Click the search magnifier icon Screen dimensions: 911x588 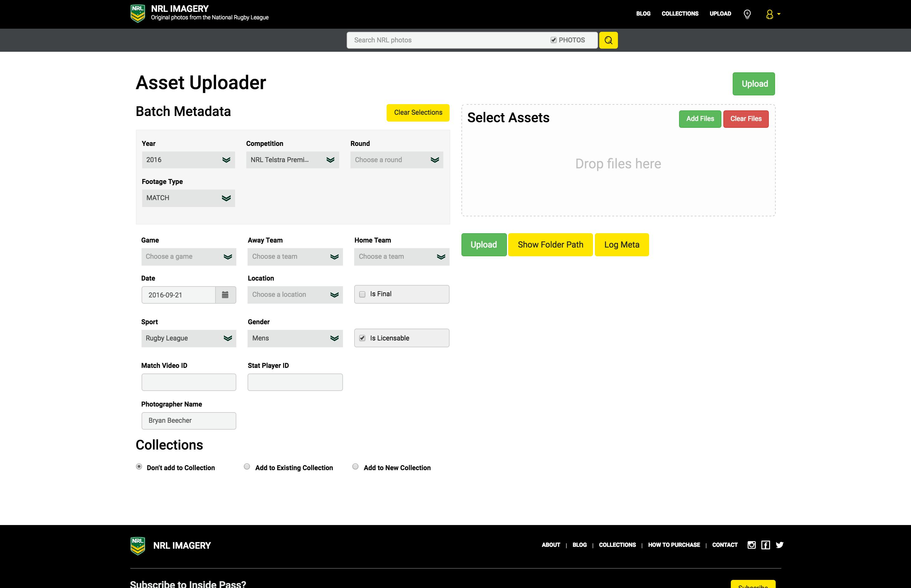coord(609,40)
